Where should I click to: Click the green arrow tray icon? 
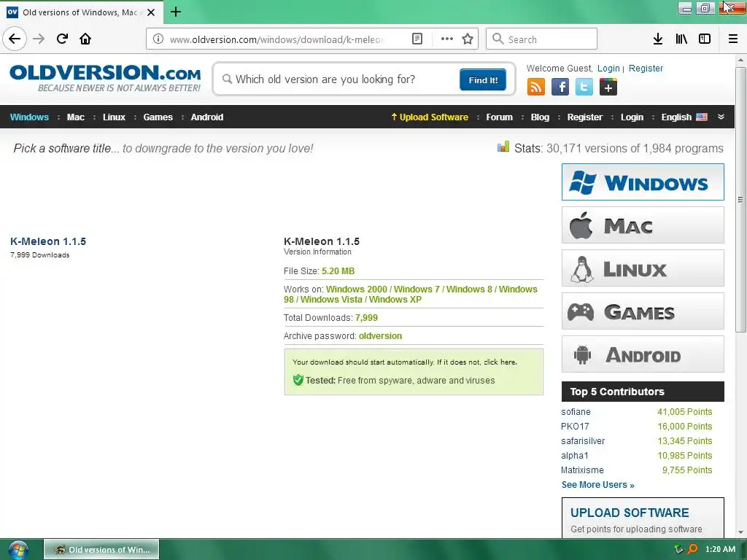tap(679, 549)
